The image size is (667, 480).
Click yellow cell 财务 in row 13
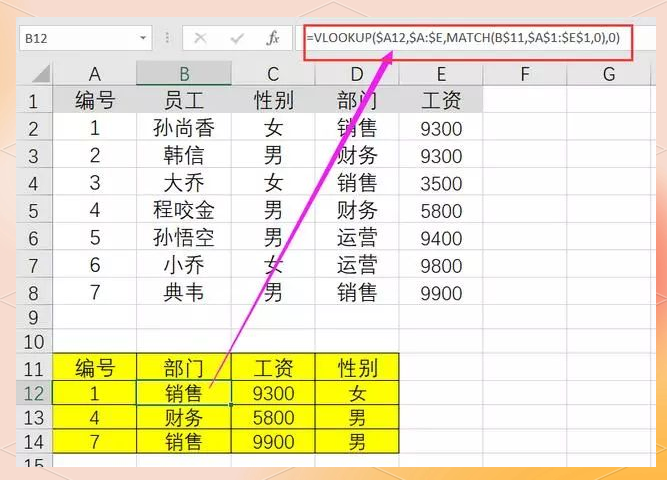coord(184,417)
